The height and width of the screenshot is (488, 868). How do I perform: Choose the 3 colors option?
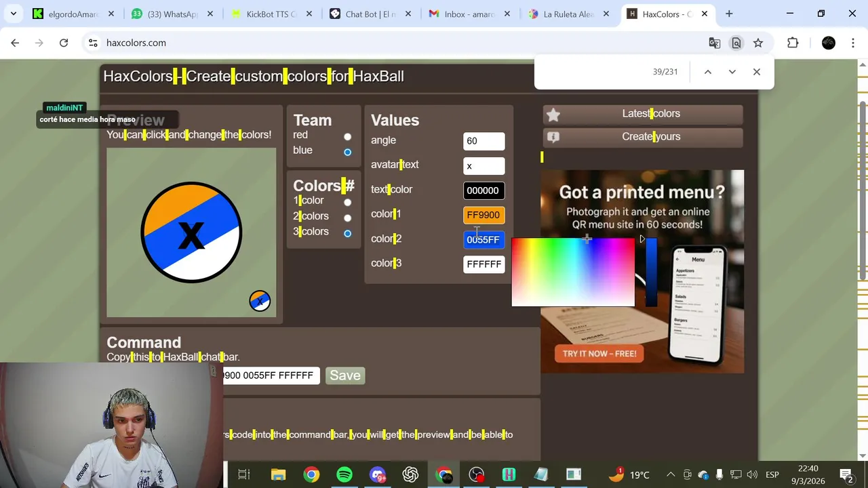click(347, 233)
